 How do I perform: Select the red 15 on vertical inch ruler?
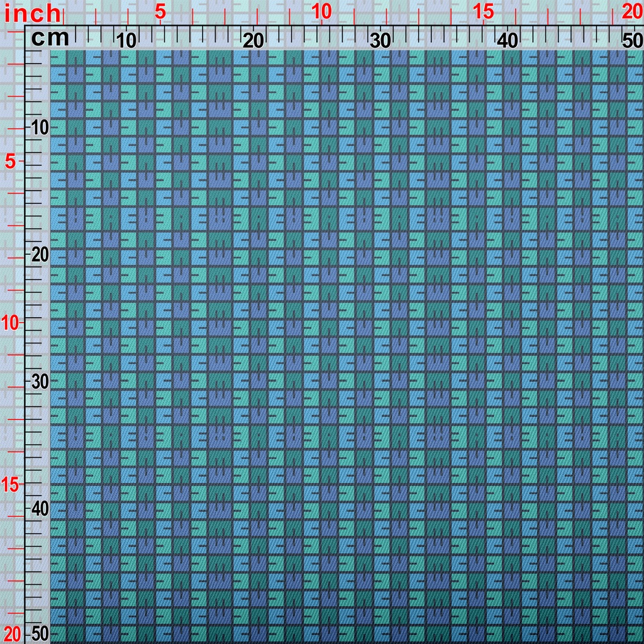click(x=10, y=485)
